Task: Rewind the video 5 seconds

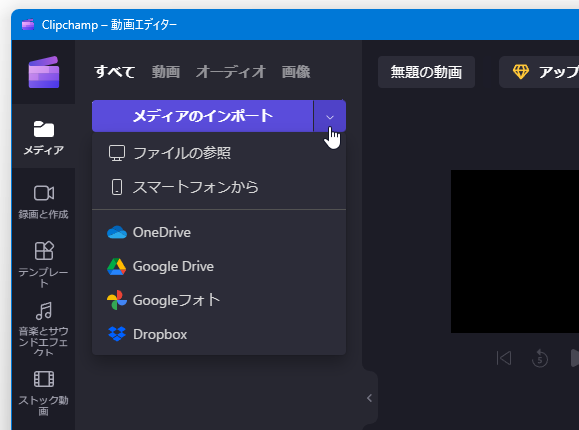Action: (539, 358)
